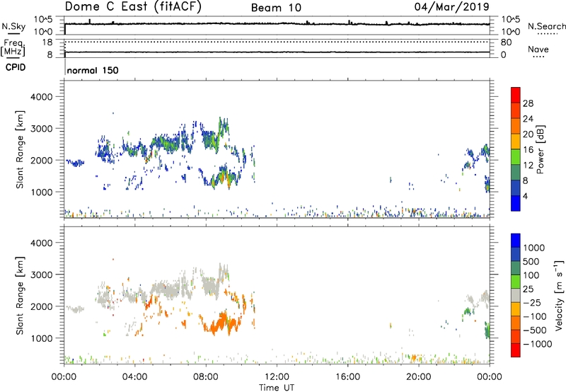
Task: Click the blue bottom swatch in Power colorbar
Action: coord(516,203)
